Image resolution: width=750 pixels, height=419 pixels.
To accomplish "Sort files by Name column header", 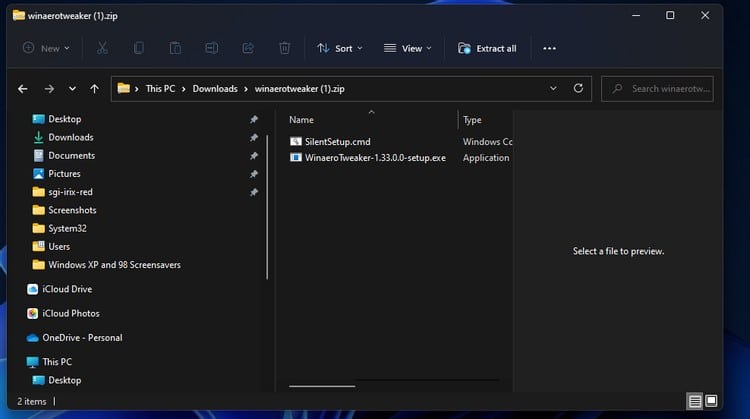I will pyautogui.click(x=301, y=120).
